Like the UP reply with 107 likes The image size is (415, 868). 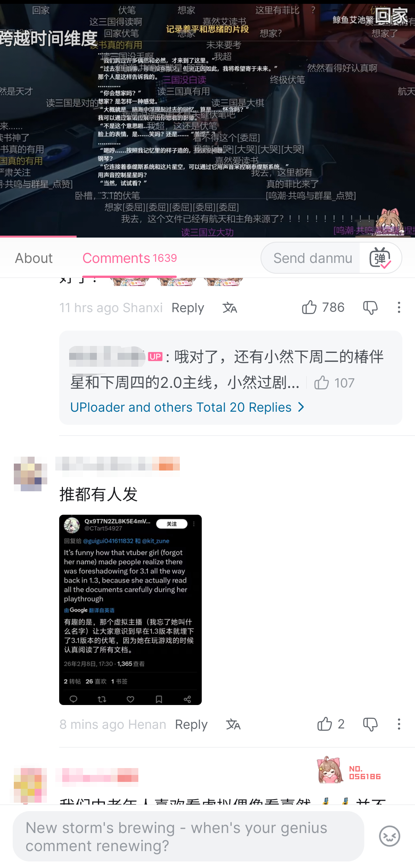pos(322,383)
